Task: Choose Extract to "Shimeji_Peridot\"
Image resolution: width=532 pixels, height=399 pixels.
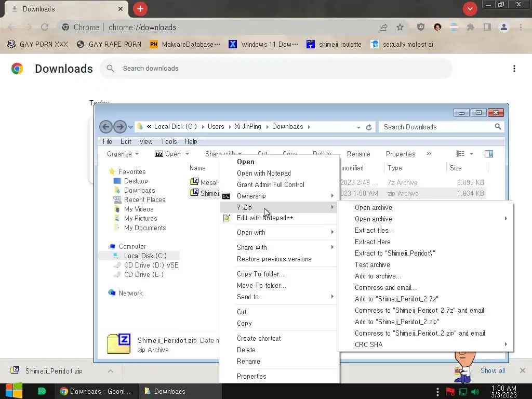Action: click(x=425, y=254)
